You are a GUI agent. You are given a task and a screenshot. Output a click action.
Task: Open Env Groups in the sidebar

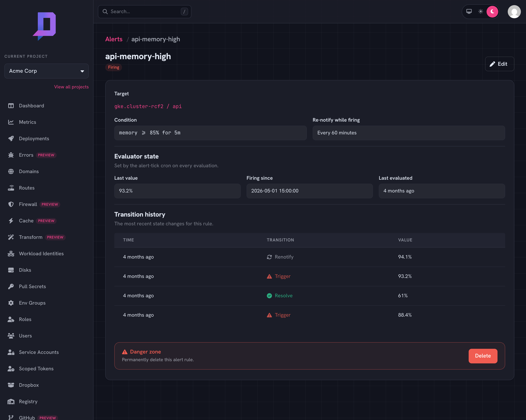32,303
